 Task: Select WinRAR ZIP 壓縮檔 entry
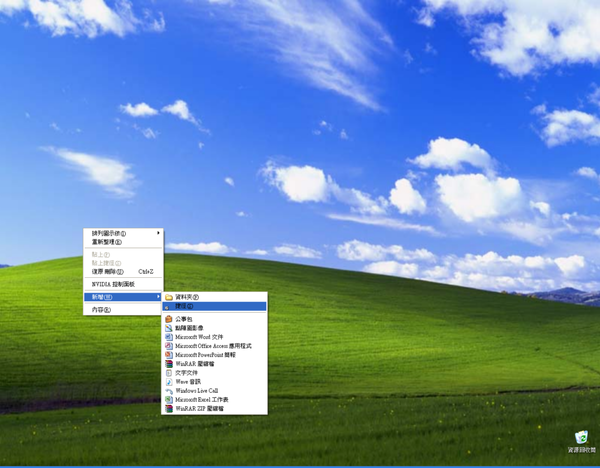214,409
